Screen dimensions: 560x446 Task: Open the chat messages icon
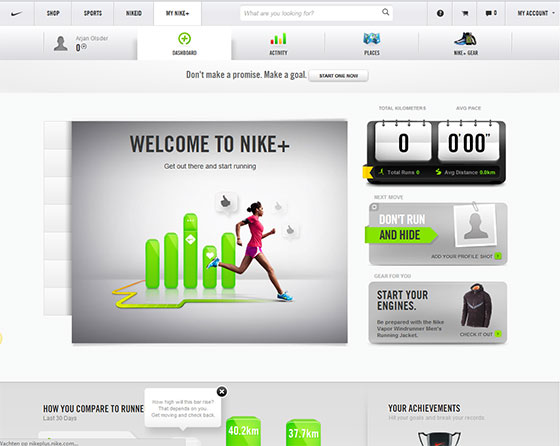(x=491, y=13)
